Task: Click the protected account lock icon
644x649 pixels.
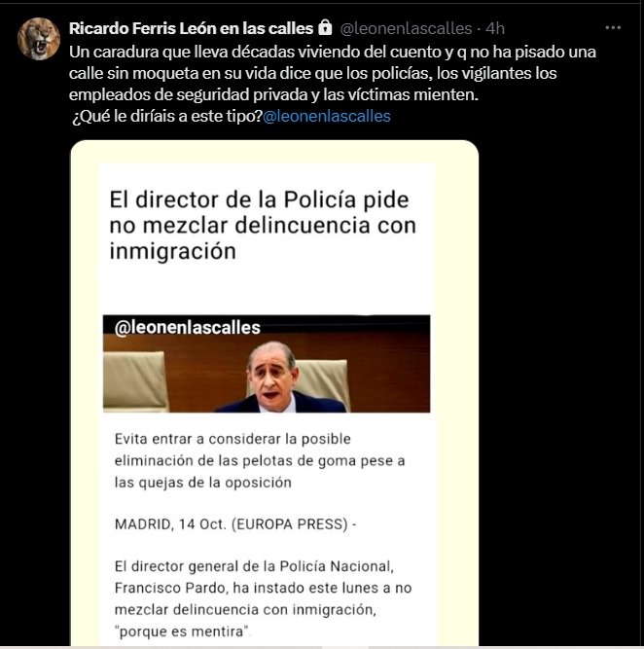Action: click(325, 28)
